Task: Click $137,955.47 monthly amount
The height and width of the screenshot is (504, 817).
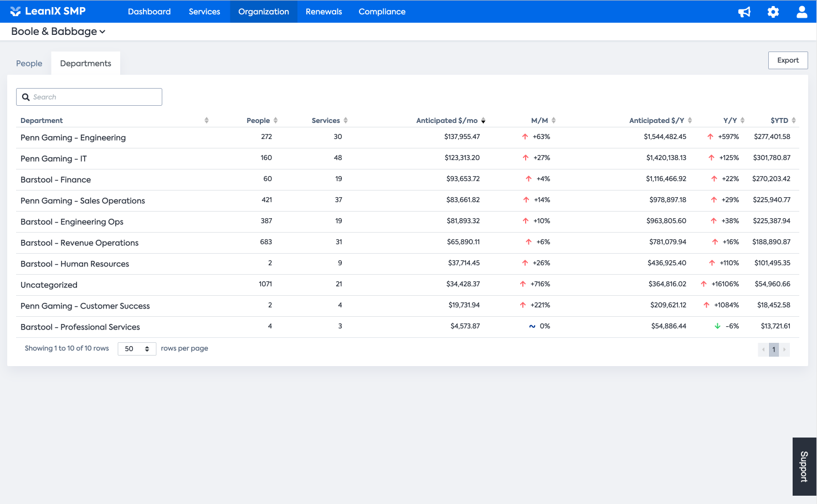Action: (462, 136)
